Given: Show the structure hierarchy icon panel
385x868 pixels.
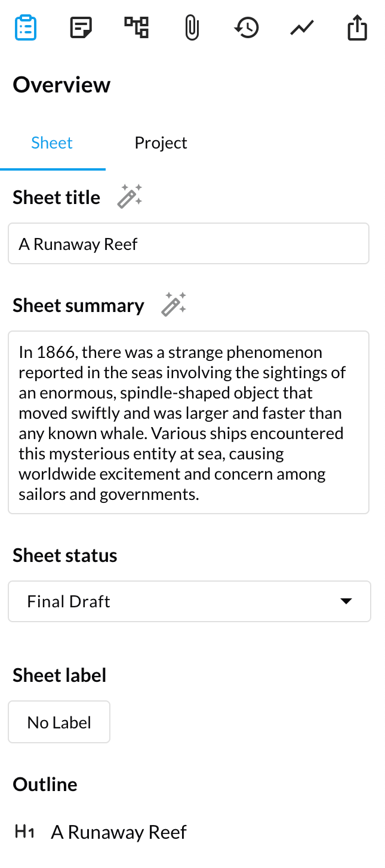Looking at the screenshot, I should click(136, 28).
